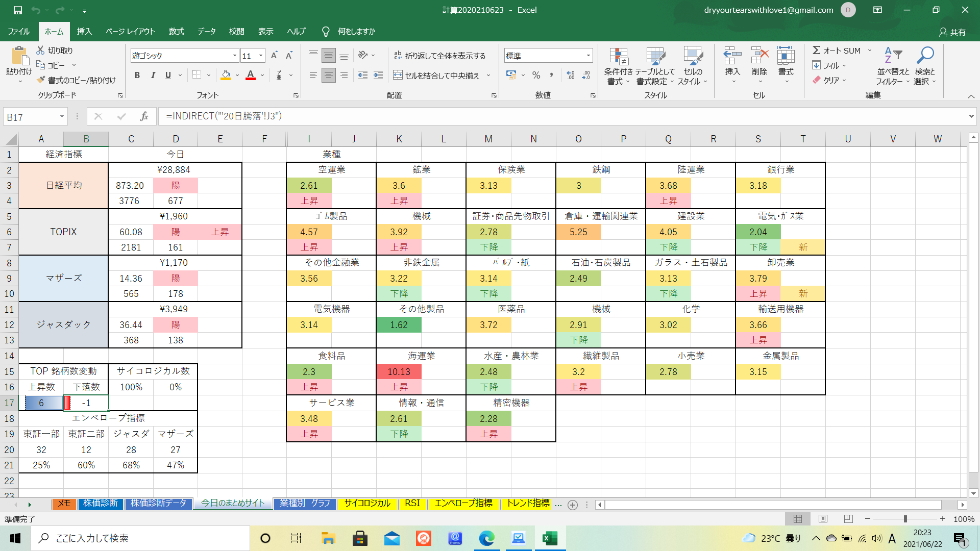Open the Name Box dropdown arrow
This screenshot has width=980, height=551.
pyautogui.click(x=62, y=117)
